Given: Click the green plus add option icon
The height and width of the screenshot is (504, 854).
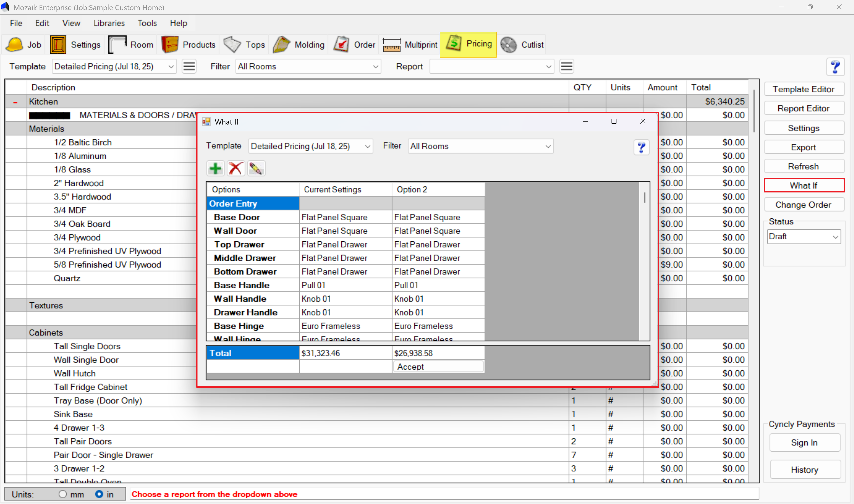Looking at the screenshot, I should click(x=215, y=168).
